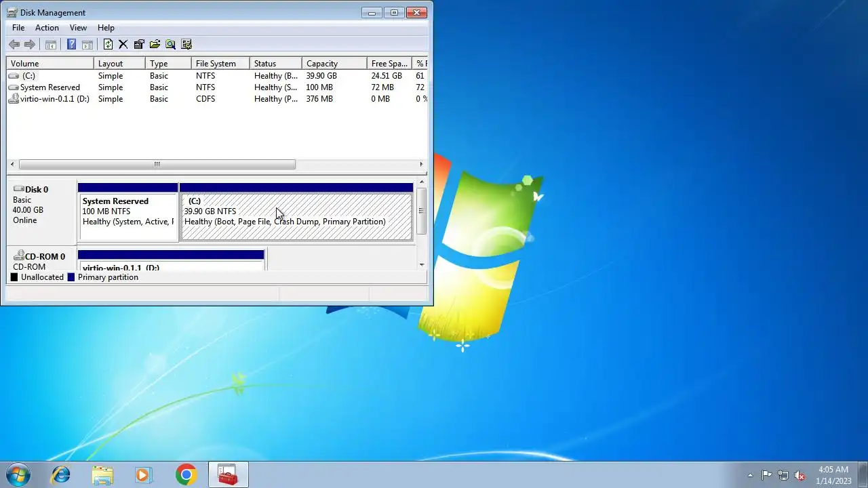Screen dimensions: 868x488
Task: Click the 39.90 GB capacity cell
Action: 321,76
